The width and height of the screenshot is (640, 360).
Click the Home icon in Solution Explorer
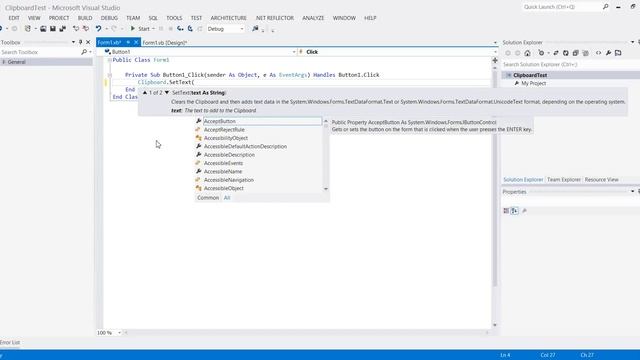point(527,53)
